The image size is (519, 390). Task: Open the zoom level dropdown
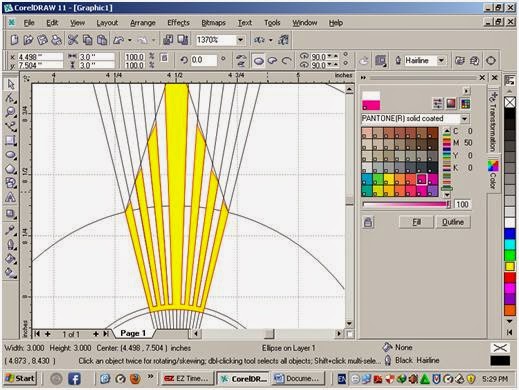240,40
